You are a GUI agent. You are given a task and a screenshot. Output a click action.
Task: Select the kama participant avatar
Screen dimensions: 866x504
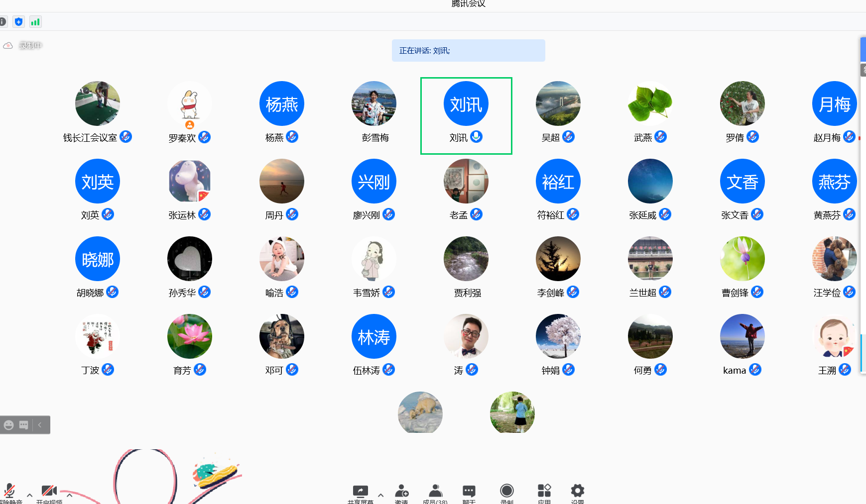pos(742,336)
